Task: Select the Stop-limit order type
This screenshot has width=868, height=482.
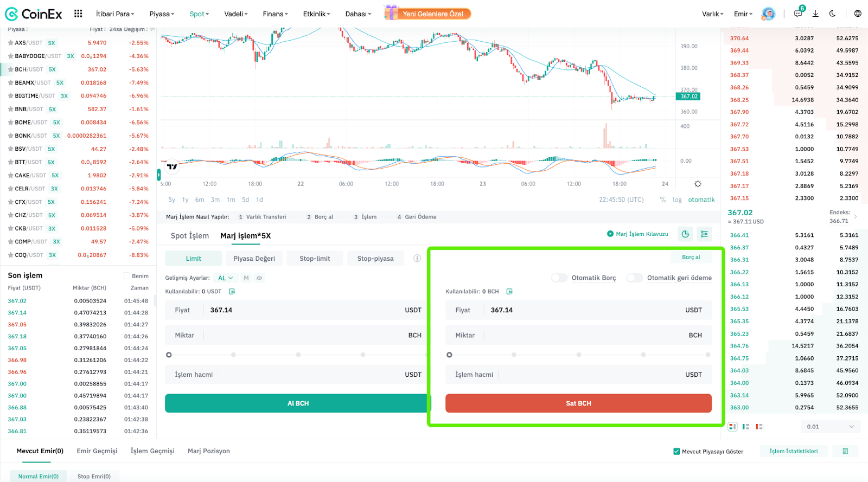Action: point(315,259)
